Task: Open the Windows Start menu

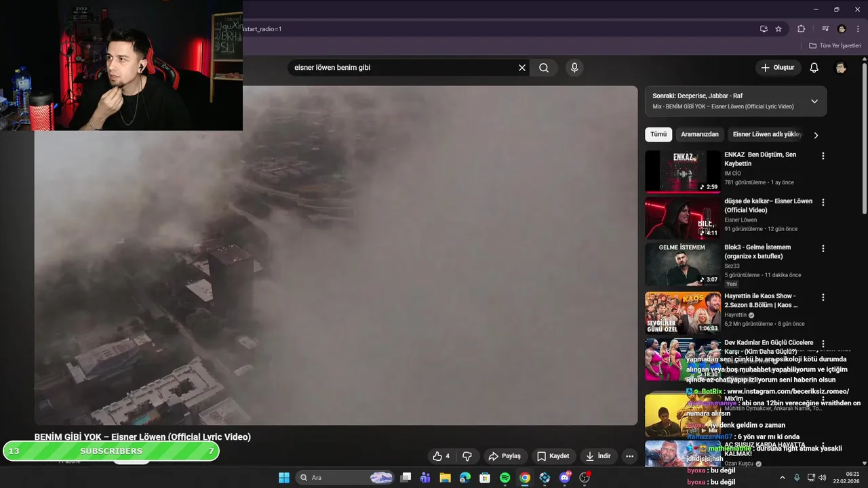Action: (x=284, y=478)
